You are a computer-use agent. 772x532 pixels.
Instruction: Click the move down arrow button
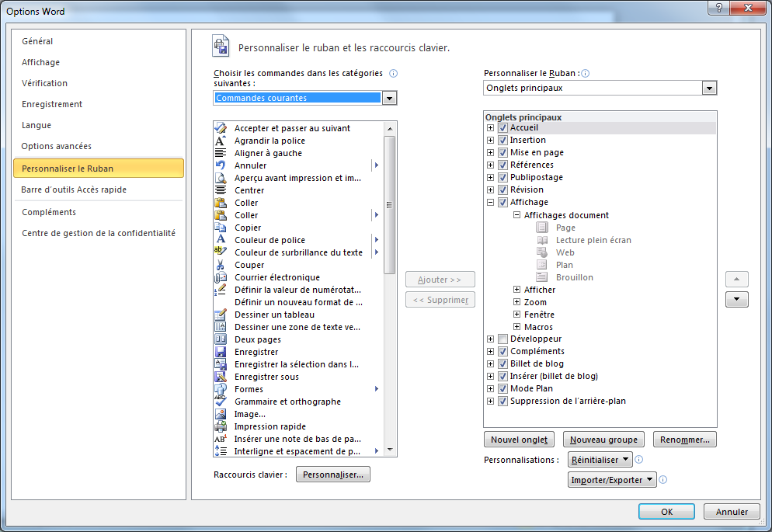[x=737, y=299]
